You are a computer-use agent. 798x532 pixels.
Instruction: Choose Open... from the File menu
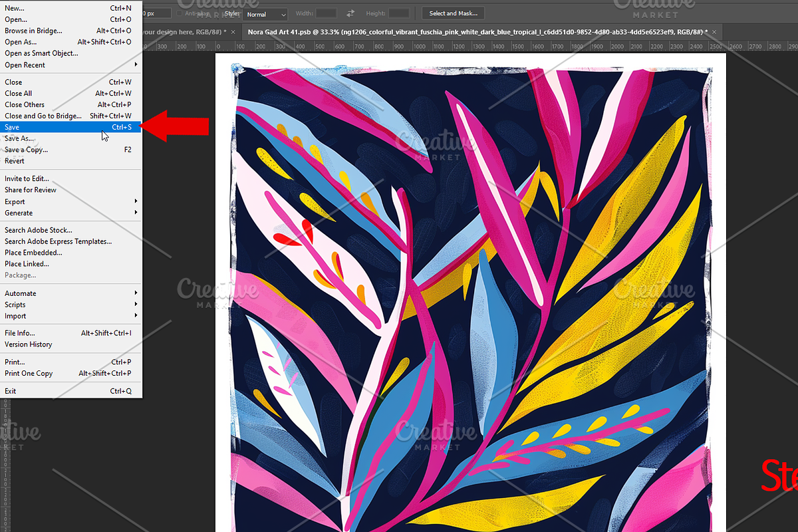pyautogui.click(x=70, y=19)
